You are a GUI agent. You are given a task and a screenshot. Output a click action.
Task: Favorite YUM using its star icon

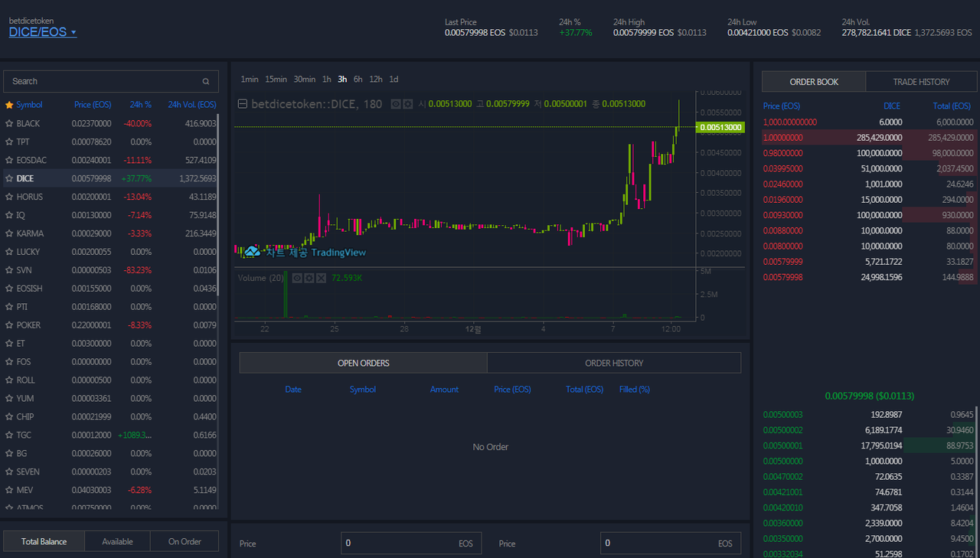click(x=9, y=399)
